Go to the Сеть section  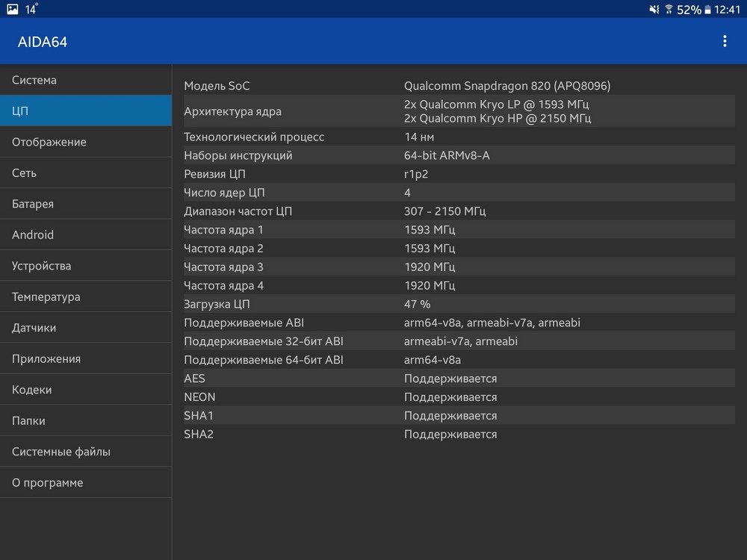(86, 173)
